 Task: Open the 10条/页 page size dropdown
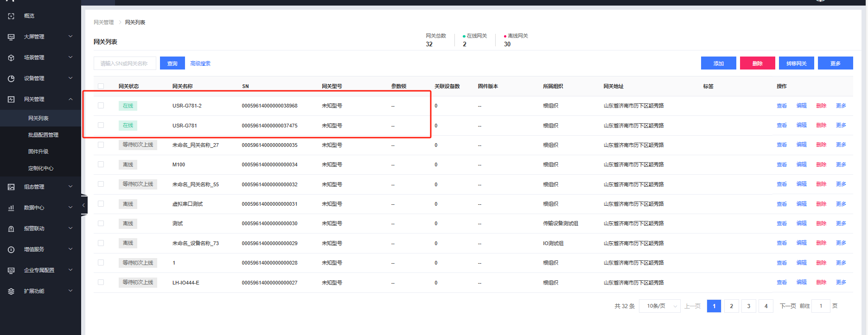[660, 306]
